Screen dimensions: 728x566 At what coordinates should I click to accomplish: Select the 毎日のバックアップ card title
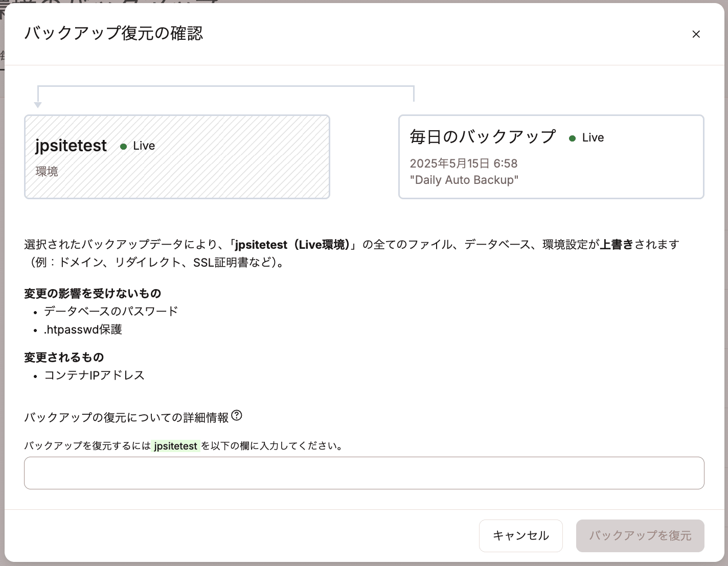point(482,137)
